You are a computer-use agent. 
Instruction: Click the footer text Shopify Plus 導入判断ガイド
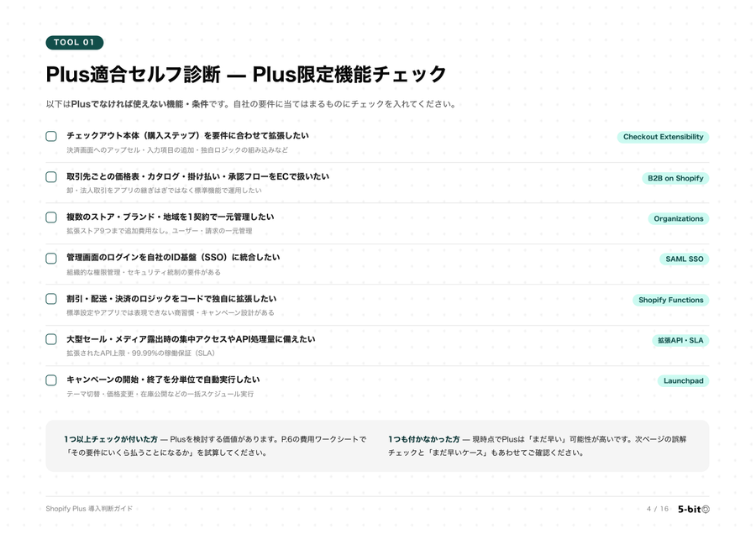pyautogui.click(x=89, y=509)
